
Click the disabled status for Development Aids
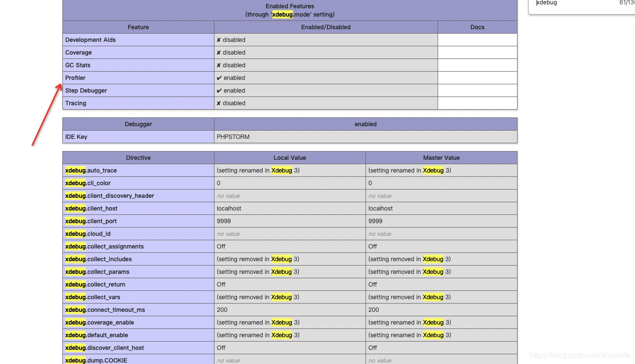click(231, 40)
